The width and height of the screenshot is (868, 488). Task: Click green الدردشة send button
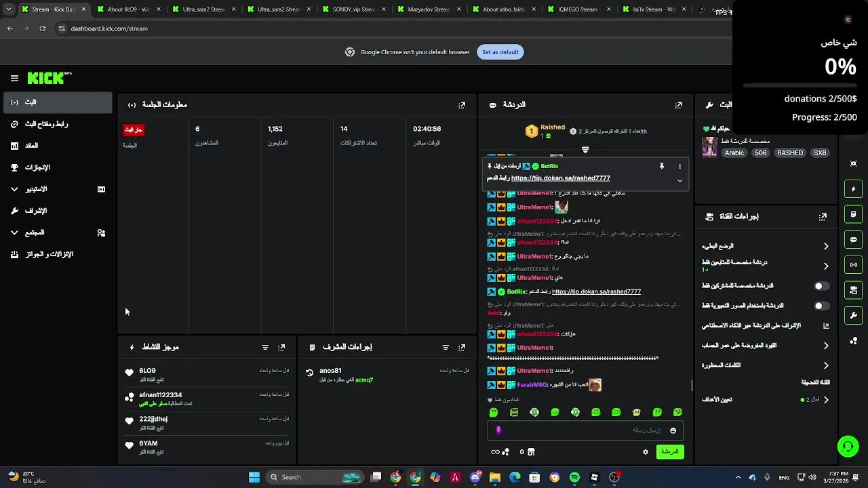670,452
